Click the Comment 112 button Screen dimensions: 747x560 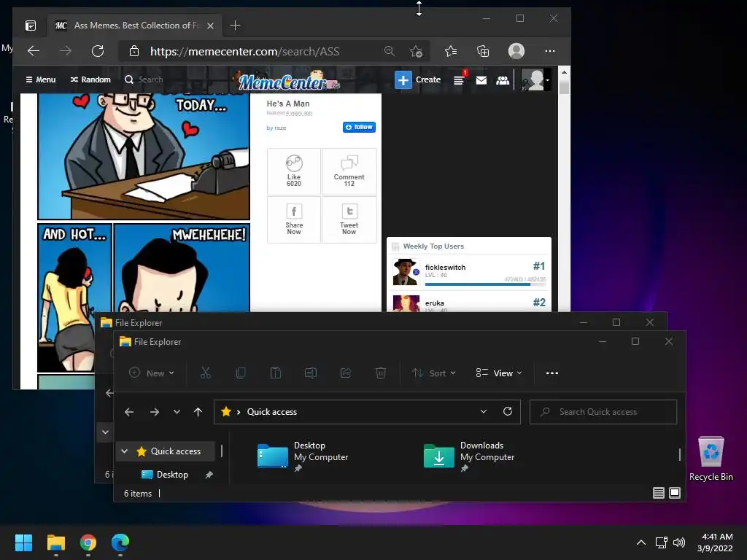click(x=349, y=171)
